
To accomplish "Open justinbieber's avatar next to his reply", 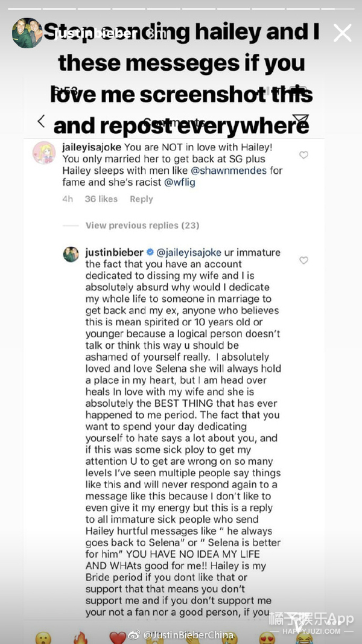I will (71, 254).
